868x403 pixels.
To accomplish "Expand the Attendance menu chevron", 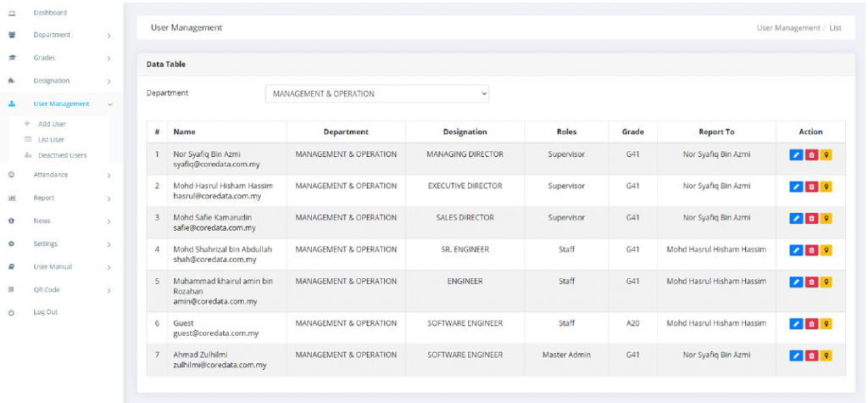I will [109, 176].
